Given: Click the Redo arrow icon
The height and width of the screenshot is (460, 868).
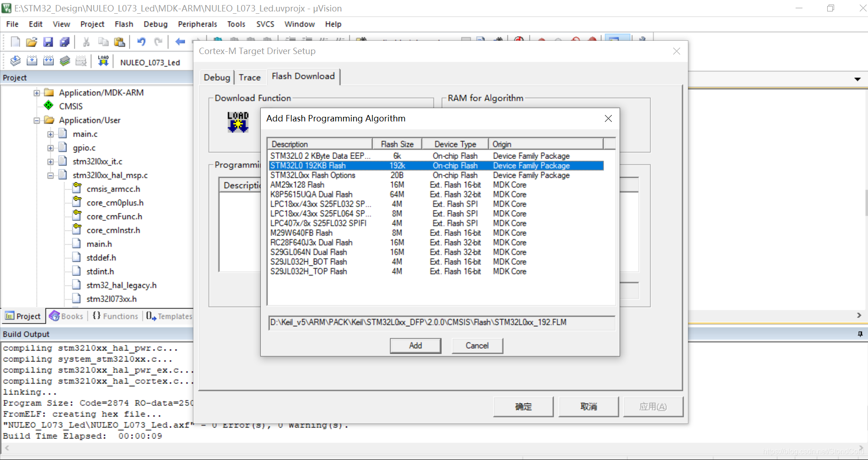Looking at the screenshot, I should click(158, 42).
